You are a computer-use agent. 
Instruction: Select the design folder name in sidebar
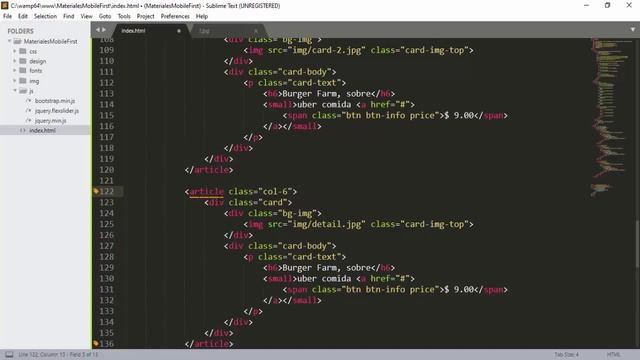coord(38,61)
